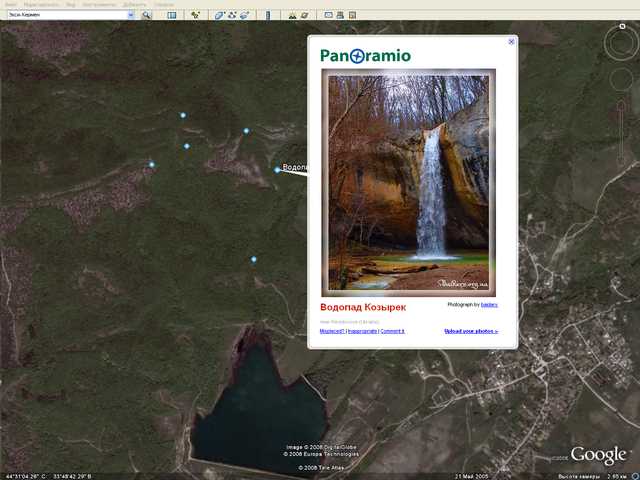Toggle the sidebar panel icon
Viewport: 640px width, 480px height.
point(172,16)
